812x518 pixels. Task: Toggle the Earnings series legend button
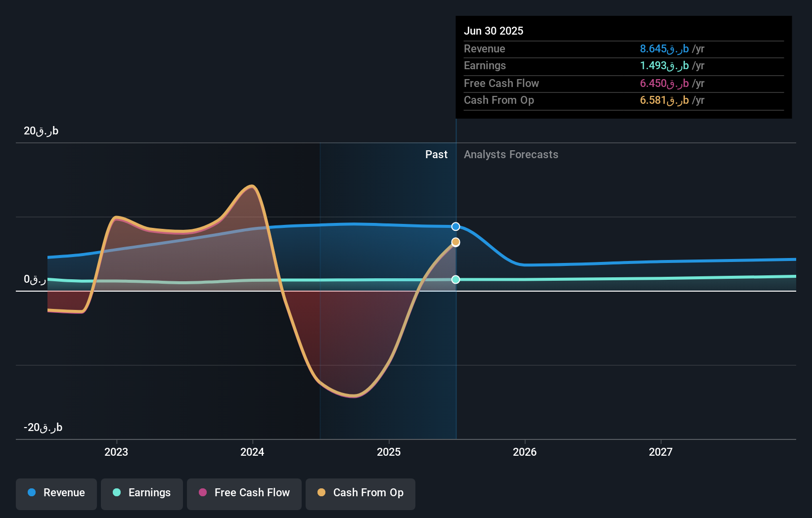click(142, 494)
